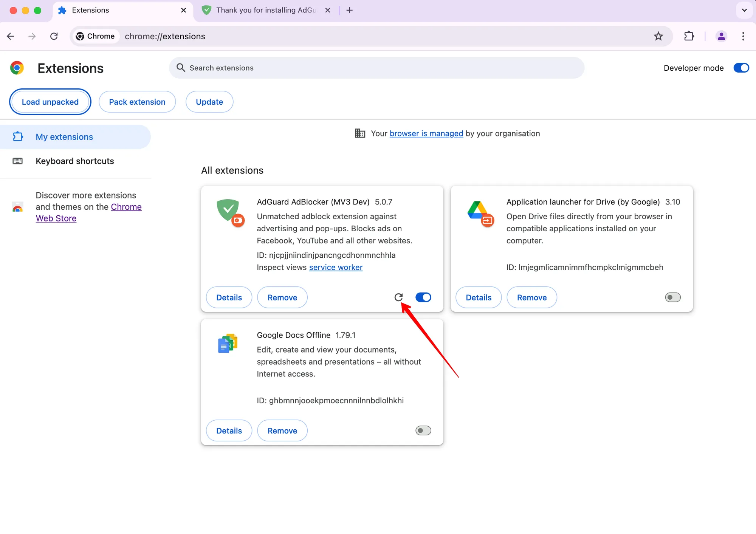The image size is (756, 534).
Task: Click the browser is managed hyperlink
Action: (426, 133)
